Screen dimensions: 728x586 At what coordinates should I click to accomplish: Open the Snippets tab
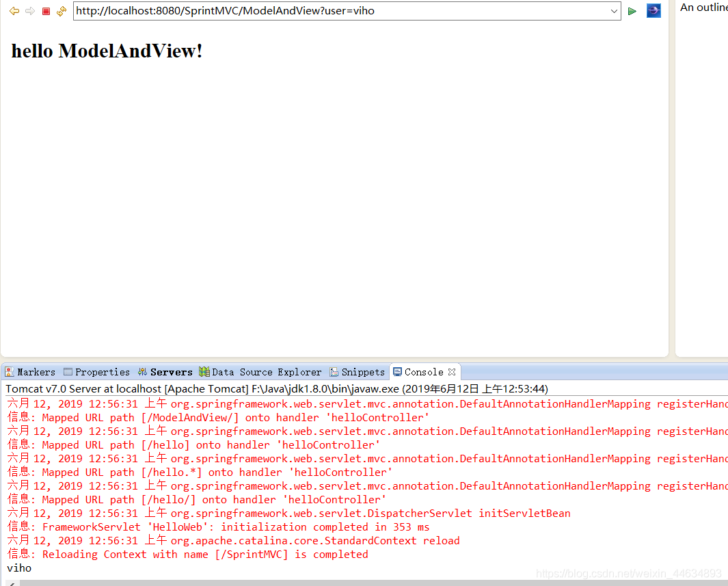pyautogui.click(x=357, y=372)
